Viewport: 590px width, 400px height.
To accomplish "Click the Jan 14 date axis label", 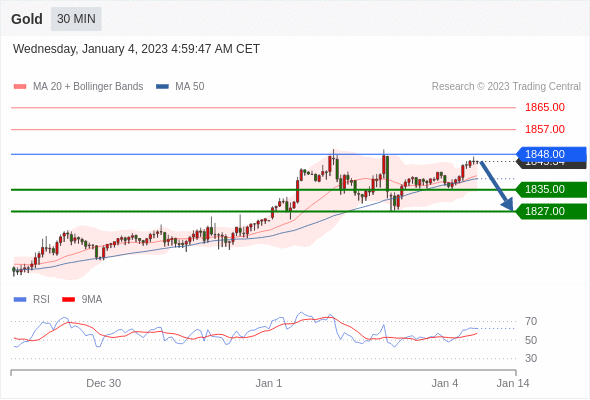I will tap(513, 383).
